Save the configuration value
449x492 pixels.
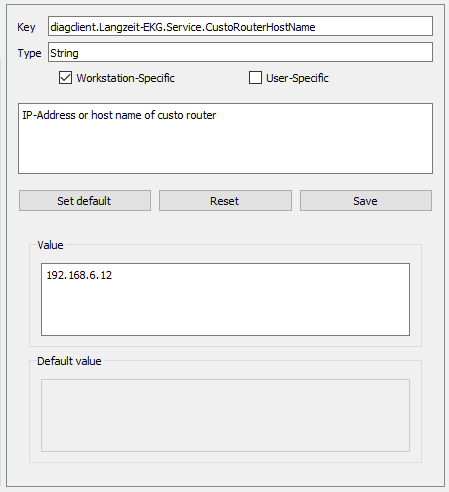coord(366,201)
